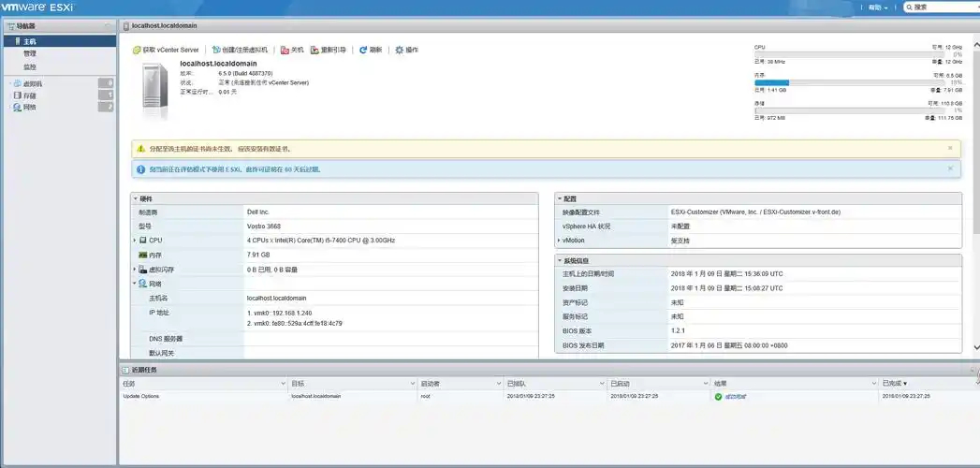Open the 帮助 help menu
This screenshot has width=980, height=468.
877,7
